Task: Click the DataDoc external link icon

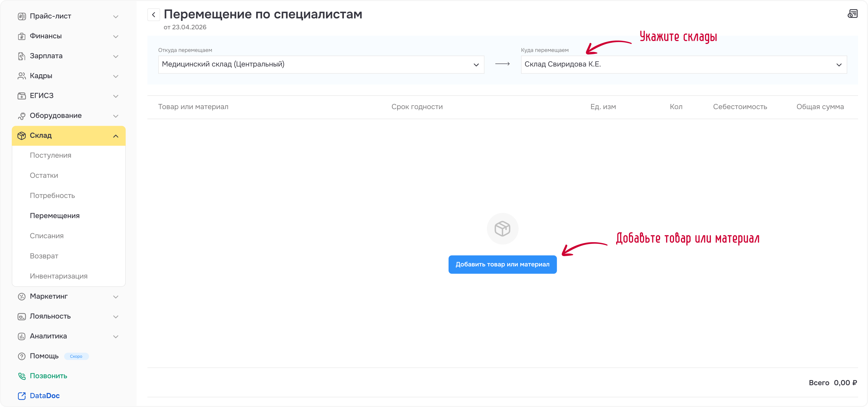Action: [x=22, y=396]
